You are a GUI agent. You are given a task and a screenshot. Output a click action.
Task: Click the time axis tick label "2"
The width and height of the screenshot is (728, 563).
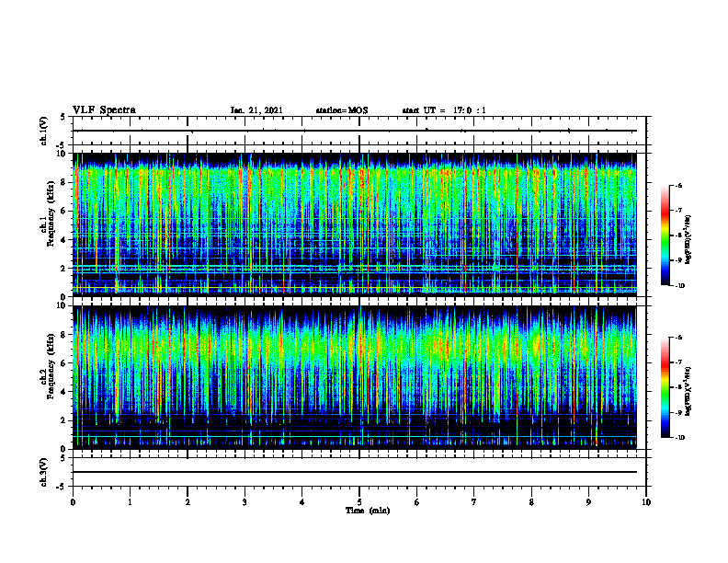click(188, 502)
